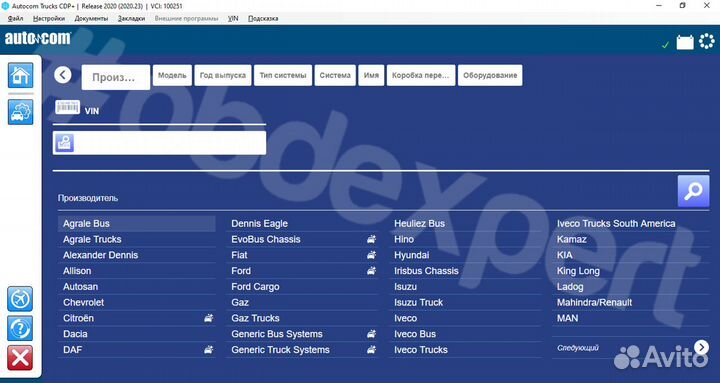Select the Система tab
720x383 pixels.
[335, 75]
